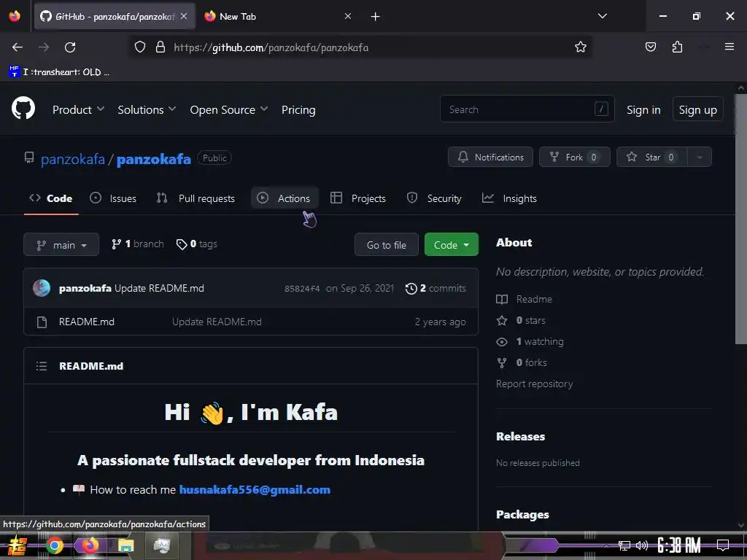Open the bold panzokafa repository link

pyautogui.click(x=153, y=159)
